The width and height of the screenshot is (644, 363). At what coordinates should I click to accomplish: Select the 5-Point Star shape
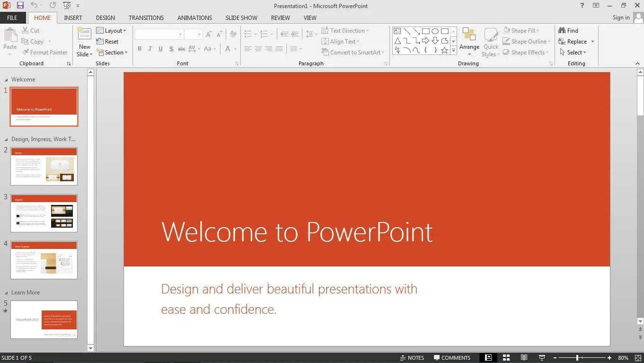click(x=444, y=50)
